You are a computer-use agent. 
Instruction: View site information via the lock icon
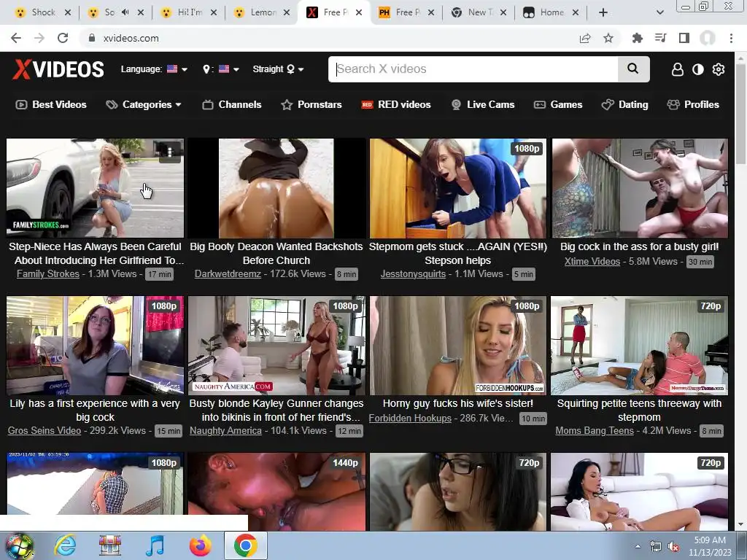tap(92, 38)
